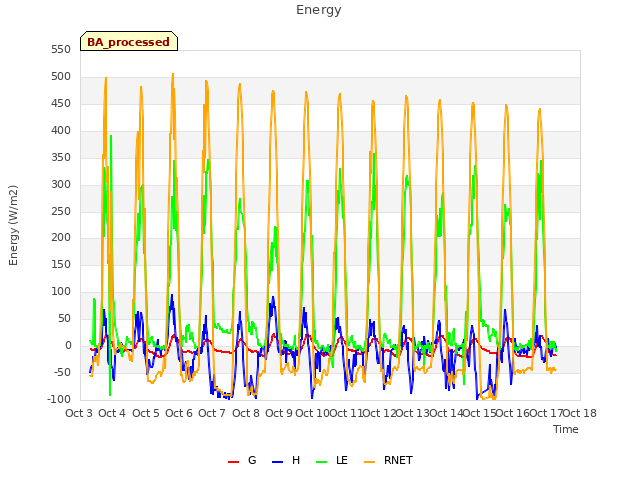
Task: Click the green LE spike near Oct 4
Action: coord(111,136)
